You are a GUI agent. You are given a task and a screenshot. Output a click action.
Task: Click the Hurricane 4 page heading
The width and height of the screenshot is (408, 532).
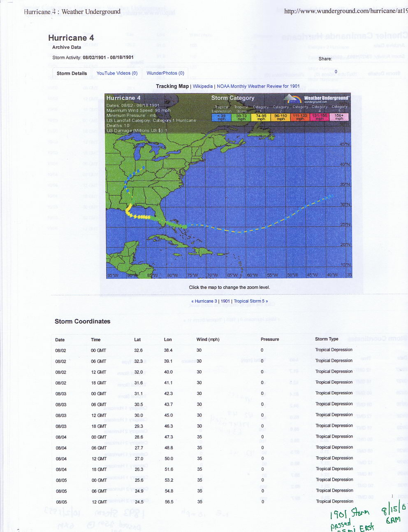tap(71, 38)
